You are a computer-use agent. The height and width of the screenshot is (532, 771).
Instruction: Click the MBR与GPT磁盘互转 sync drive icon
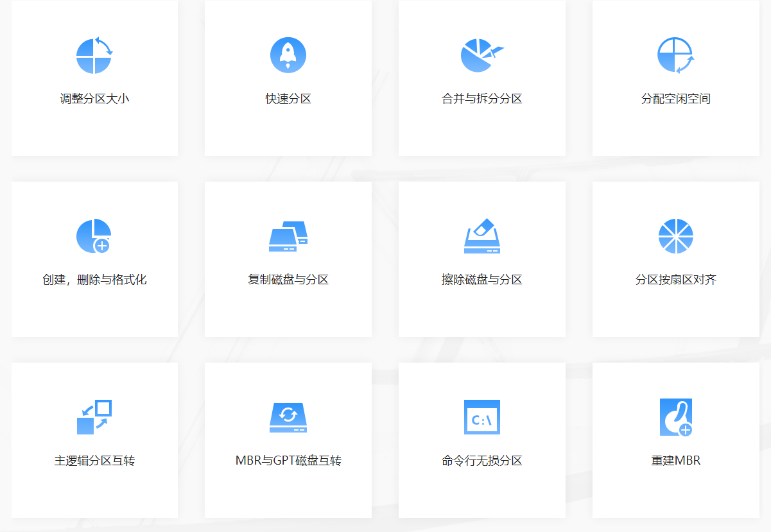pyautogui.click(x=288, y=416)
